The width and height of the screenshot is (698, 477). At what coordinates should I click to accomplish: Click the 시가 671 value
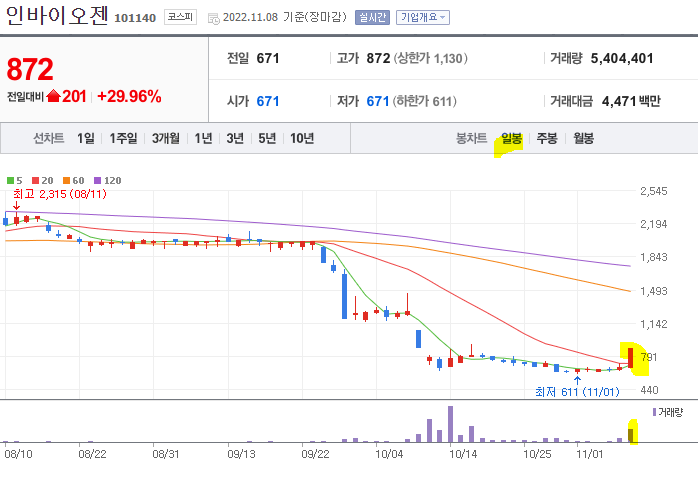click(268, 101)
